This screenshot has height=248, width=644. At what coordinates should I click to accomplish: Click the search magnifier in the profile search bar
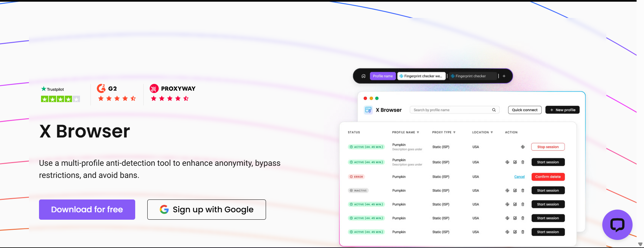494,110
